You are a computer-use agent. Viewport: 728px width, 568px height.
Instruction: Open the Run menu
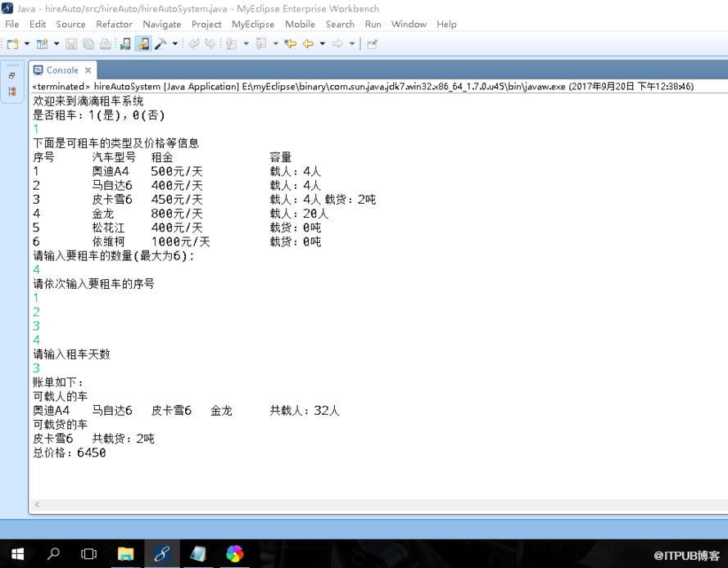coord(373,24)
